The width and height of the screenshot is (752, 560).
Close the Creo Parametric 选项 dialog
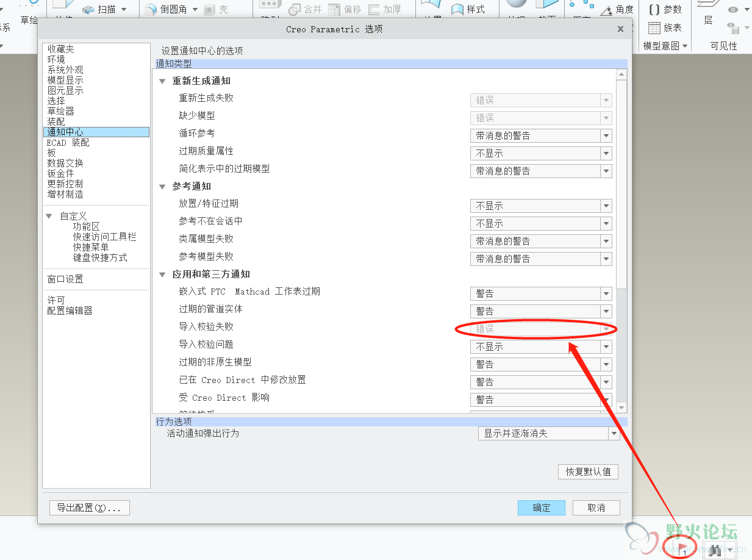620,29
